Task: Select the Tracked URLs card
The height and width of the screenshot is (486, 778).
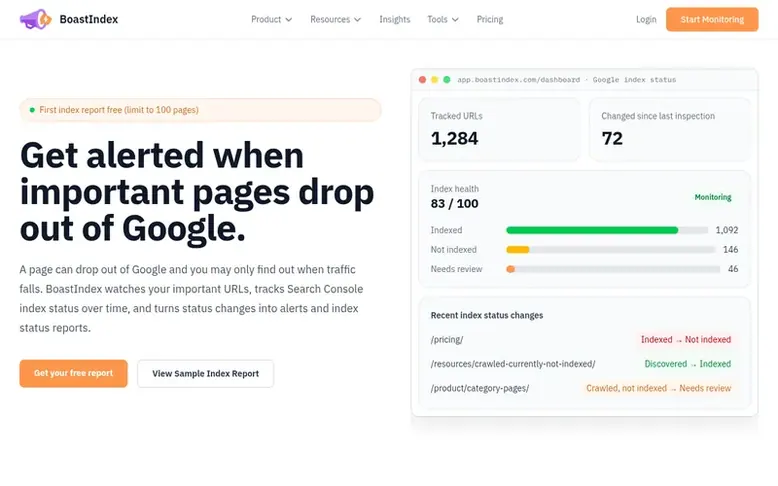Action: pos(499,129)
